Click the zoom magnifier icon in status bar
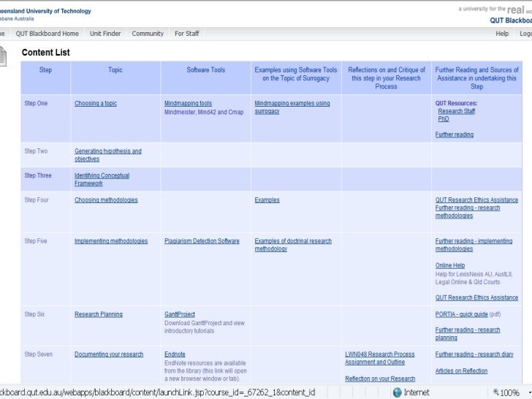The height and width of the screenshot is (399, 532). pyautogui.click(x=498, y=392)
